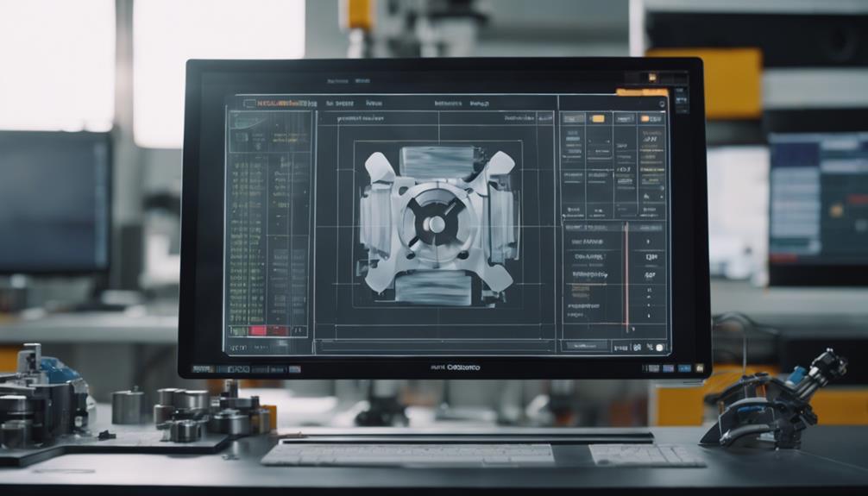This screenshot has height=496, width=868.
Task: Click the 3D part center hub in viewport
Action: click(x=437, y=224)
